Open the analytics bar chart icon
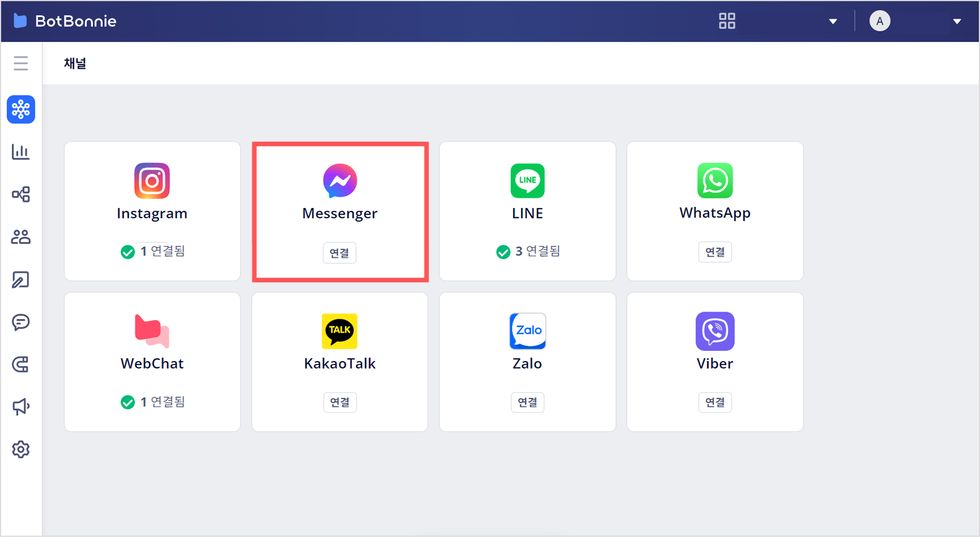Viewport: 980px width, 537px height. [x=21, y=152]
